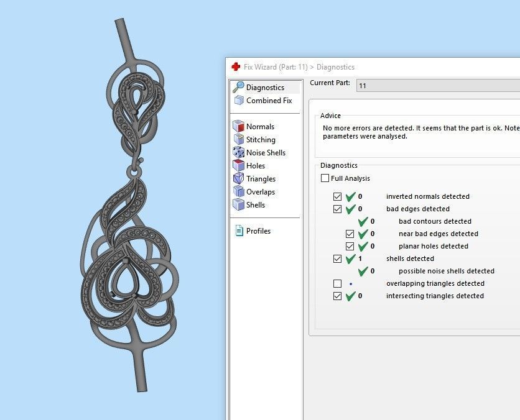
Task: Click the earring 3D model in viewport
Action: 130,206
